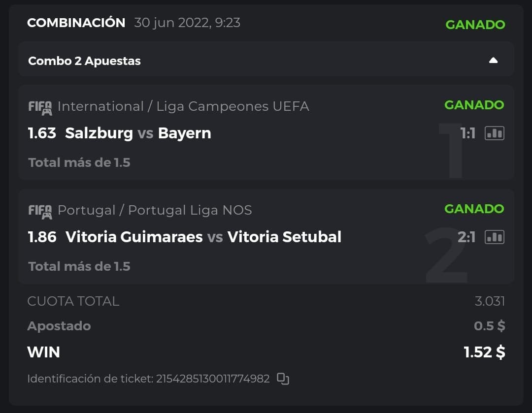Collapse the Combo 2 Apuestas section
Viewport: 532px width, 413px height.
pos(493,61)
